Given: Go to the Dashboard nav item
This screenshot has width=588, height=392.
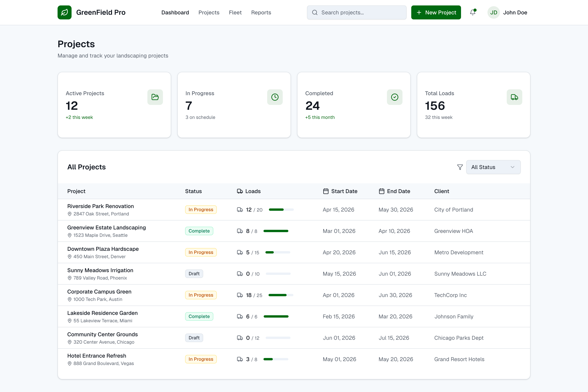Looking at the screenshot, I should [175, 12].
